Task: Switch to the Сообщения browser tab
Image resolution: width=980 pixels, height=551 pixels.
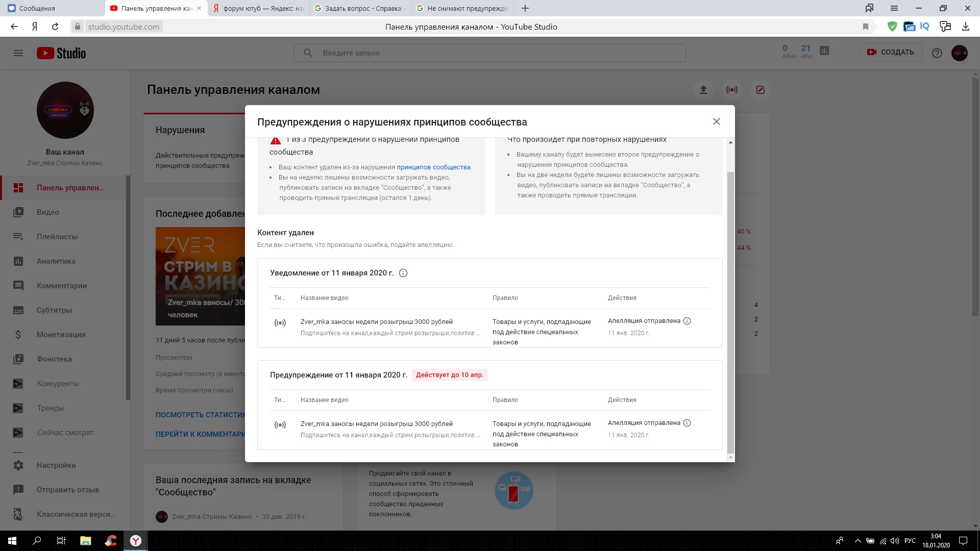Action: click(x=52, y=8)
